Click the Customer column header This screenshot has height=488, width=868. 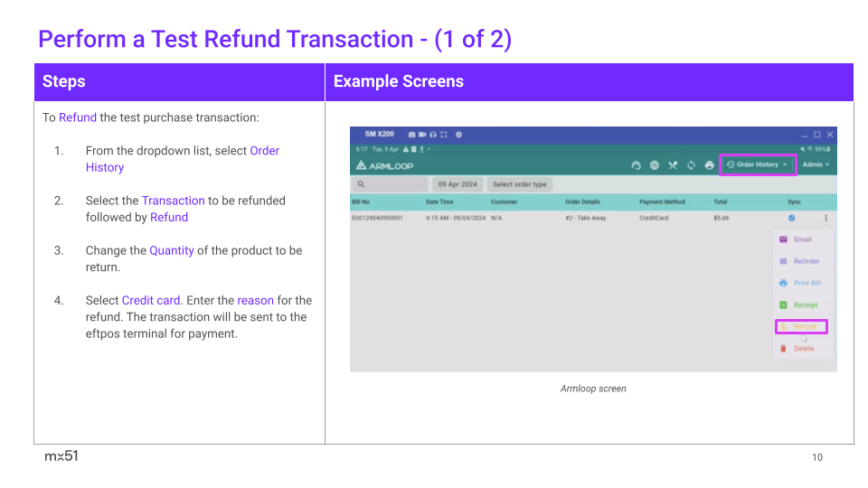pyautogui.click(x=504, y=202)
